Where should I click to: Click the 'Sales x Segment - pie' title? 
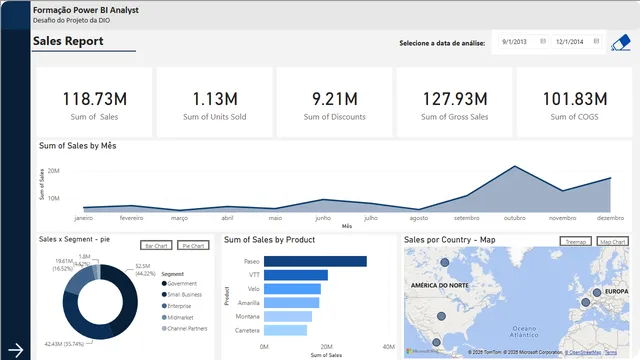[x=74, y=239]
